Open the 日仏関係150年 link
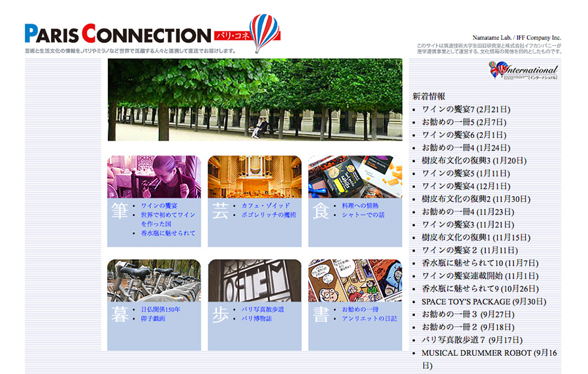The height and width of the screenshot is (374, 588). click(x=161, y=309)
